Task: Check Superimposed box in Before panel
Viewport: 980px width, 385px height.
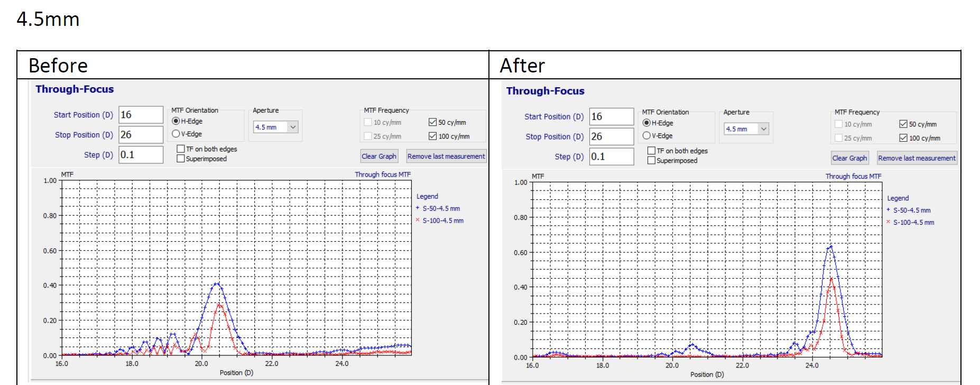Action: tap(181, 159)
